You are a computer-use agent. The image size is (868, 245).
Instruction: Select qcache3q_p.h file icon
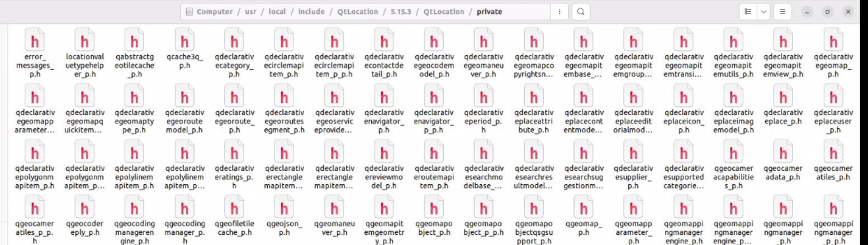click(x=184, y=40)
